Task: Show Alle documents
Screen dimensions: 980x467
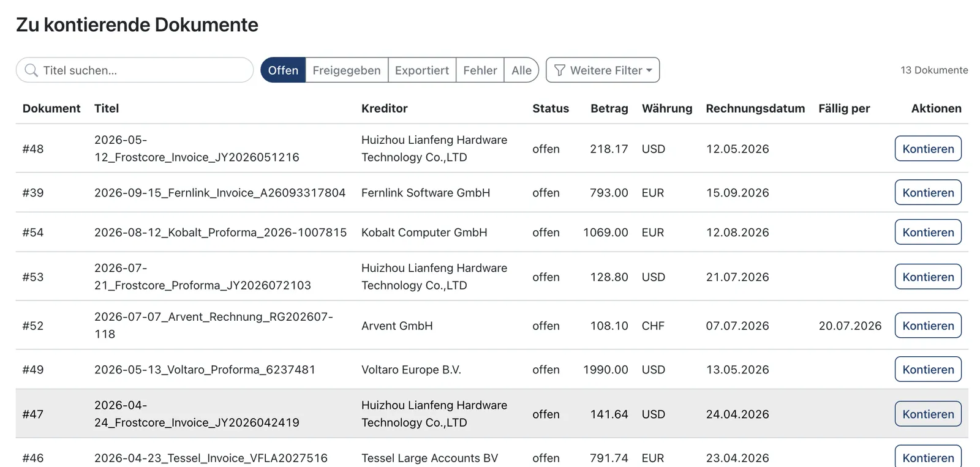Action: 521,70
